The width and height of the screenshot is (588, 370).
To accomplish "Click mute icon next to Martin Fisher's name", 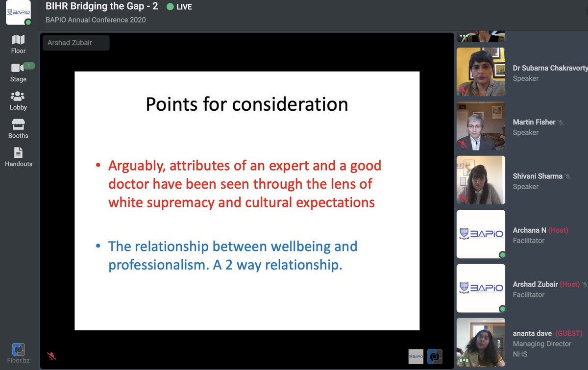I will click(x=561, y=123).
